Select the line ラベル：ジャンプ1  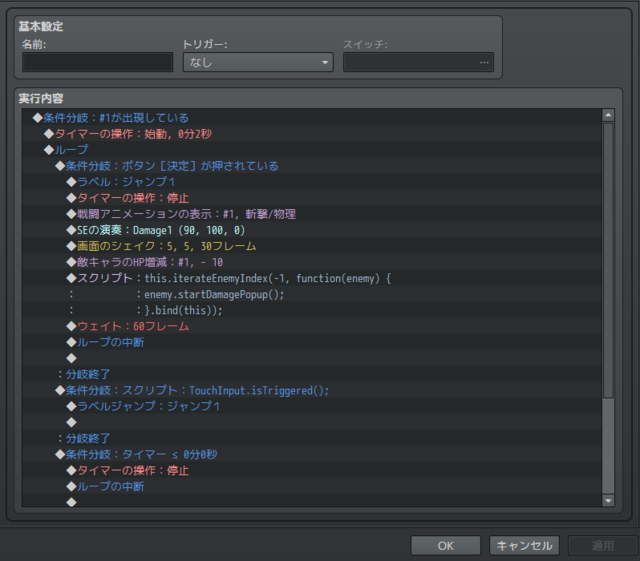(312, 182)
